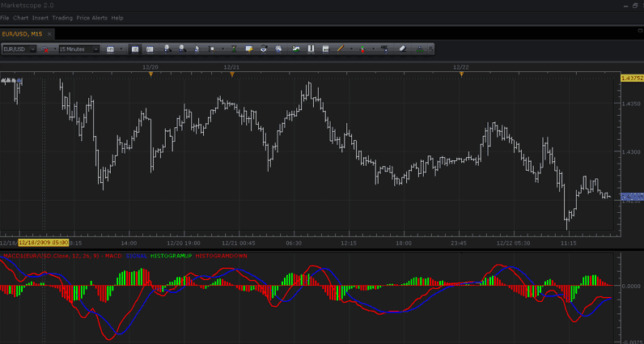Click the blue SIGNAL legend label

[x=137, y=256]
